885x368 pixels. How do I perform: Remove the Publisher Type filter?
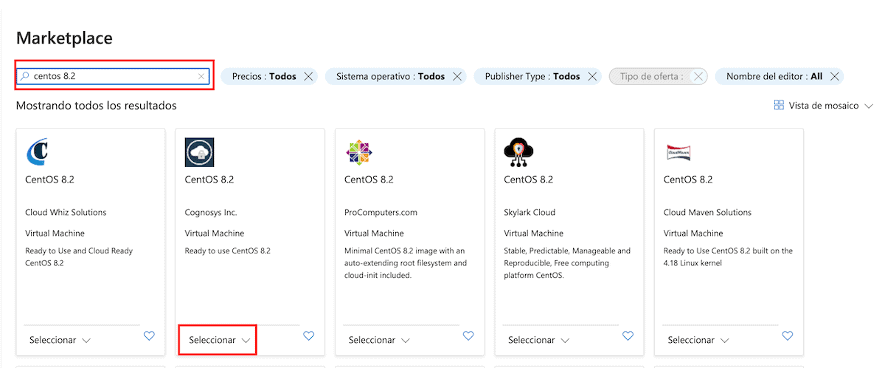(592, 76)
